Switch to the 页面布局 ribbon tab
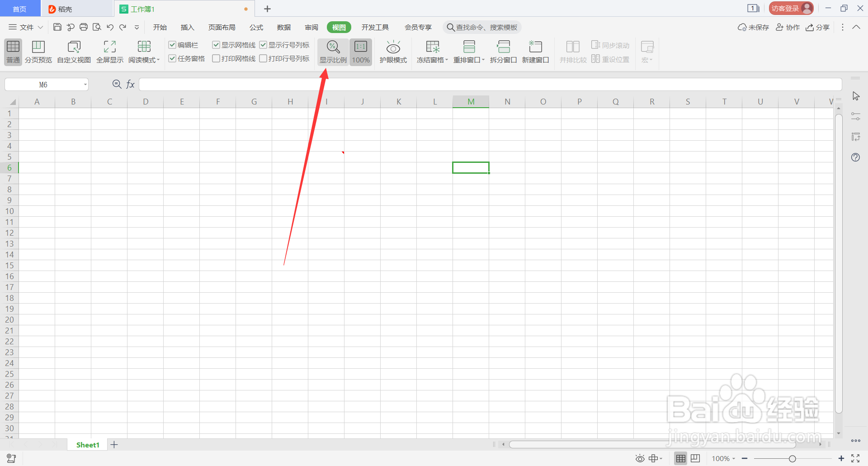Screen dimensions: 868x466 [x=222, y=27]
